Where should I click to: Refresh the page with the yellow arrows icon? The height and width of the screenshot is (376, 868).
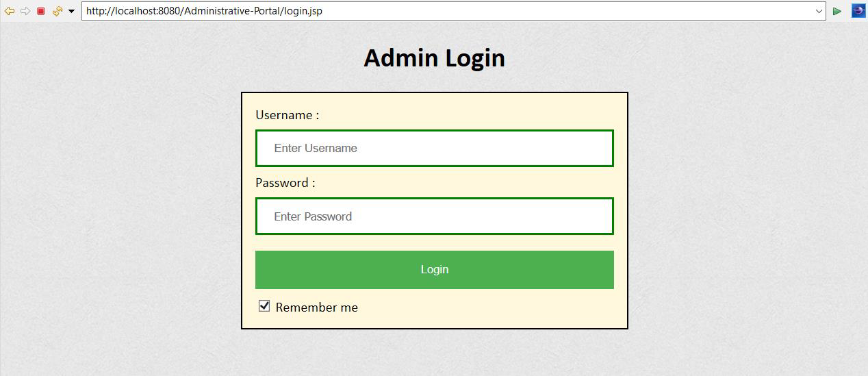[x=58, y=11]
